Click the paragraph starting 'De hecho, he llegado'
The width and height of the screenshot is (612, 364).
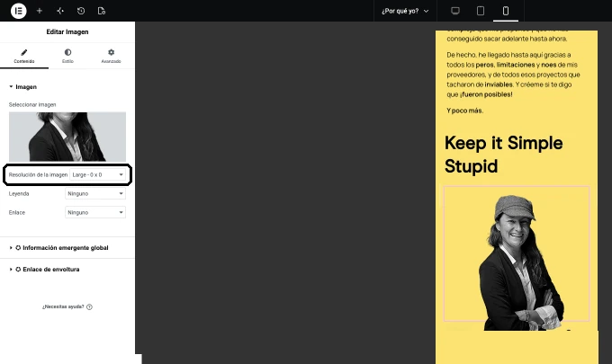coord(513,75)
